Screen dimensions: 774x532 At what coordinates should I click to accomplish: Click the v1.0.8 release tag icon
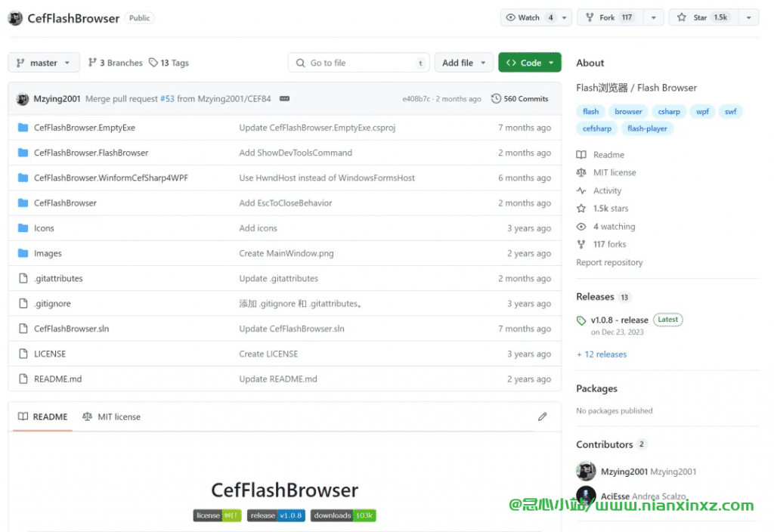pos(581,320)
